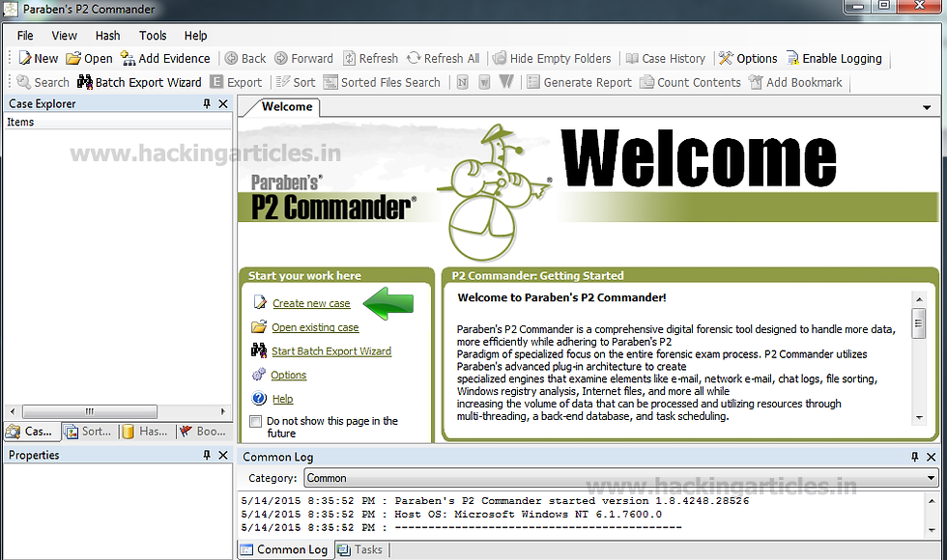Click the Refresh toolbar button
Viewport: 947px width, 560px height.
tap(371, 59)
